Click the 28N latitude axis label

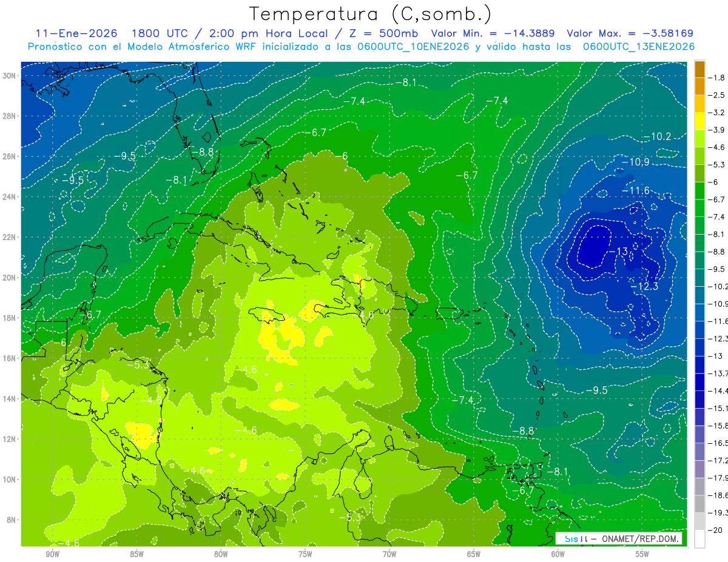(9, 116)
